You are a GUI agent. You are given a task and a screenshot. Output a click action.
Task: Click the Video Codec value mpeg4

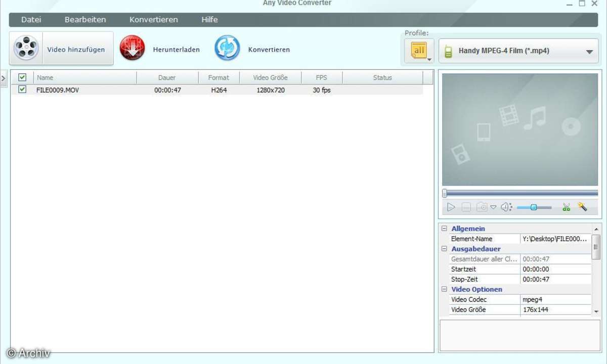pos(555,299)
